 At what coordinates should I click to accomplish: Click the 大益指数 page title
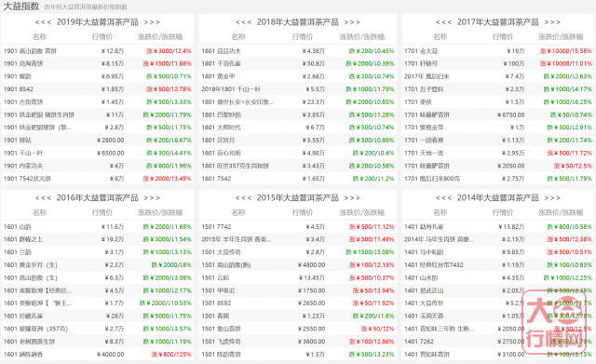click(20, 7)
